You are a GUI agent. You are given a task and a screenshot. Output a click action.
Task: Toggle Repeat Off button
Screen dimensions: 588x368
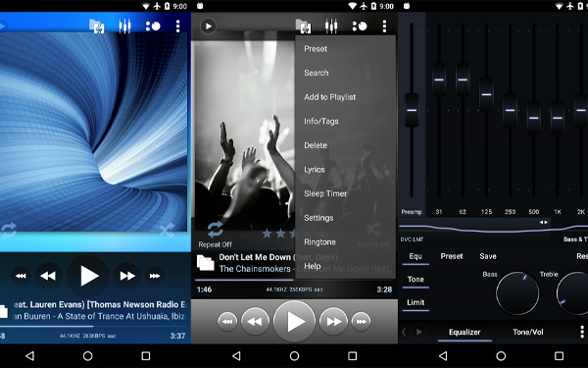[216, 235]
